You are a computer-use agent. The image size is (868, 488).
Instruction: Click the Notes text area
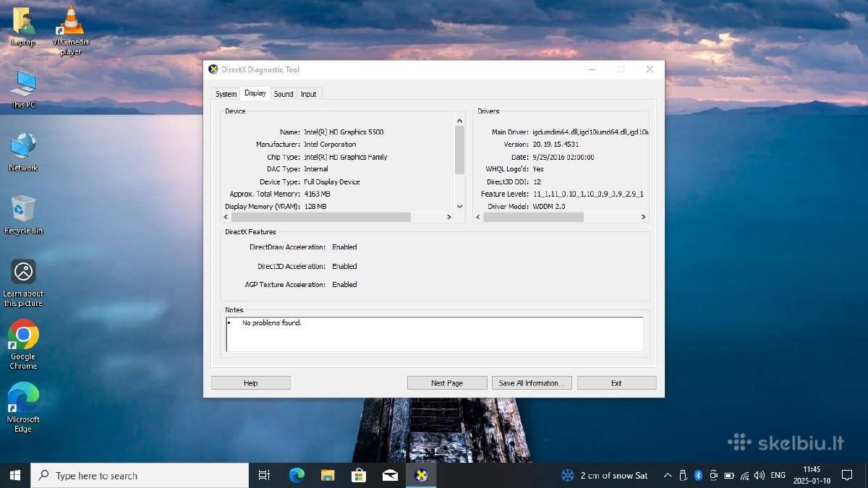[x=435, y=335]
